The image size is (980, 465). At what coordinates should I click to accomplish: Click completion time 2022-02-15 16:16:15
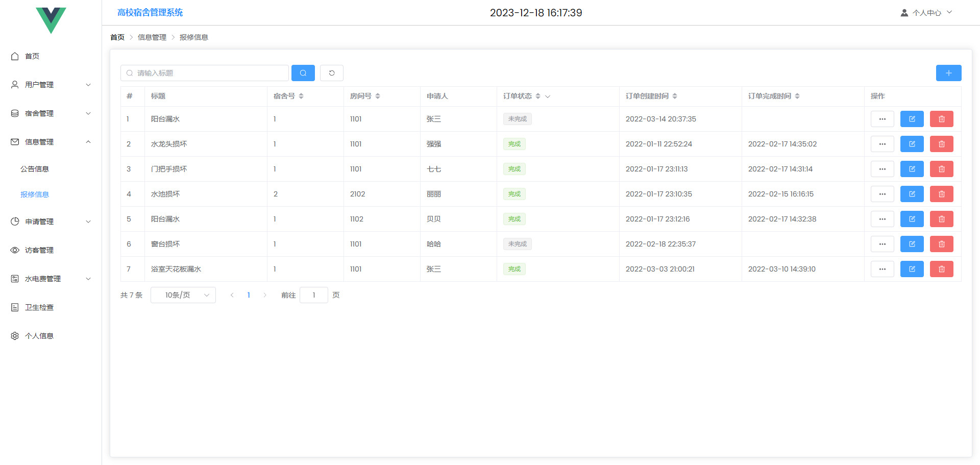781,194
